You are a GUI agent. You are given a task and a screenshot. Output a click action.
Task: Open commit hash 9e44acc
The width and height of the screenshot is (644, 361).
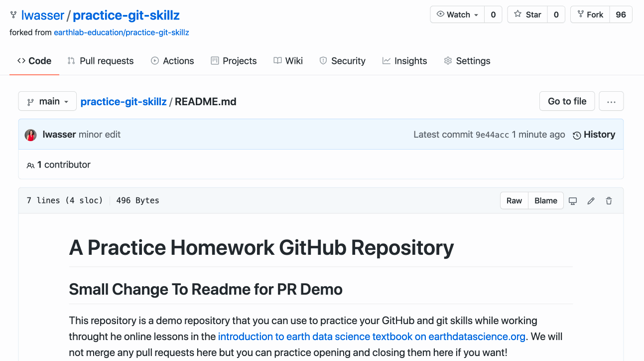(492, 135)
